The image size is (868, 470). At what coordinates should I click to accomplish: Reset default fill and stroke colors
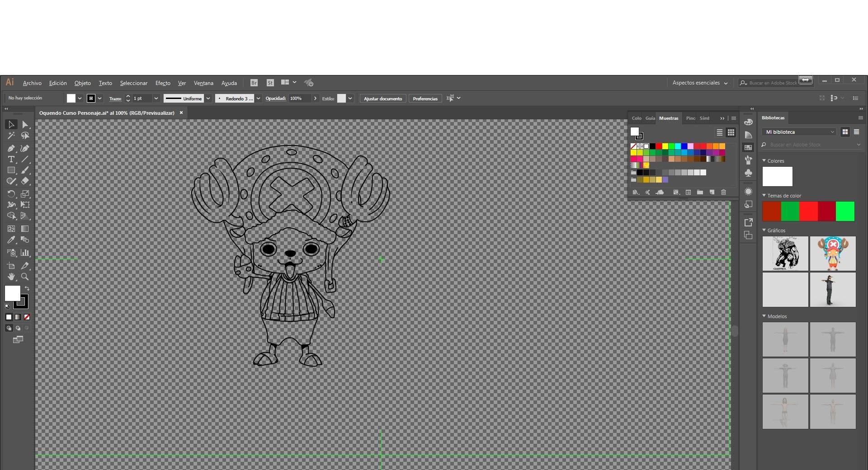tap(7, 306)
